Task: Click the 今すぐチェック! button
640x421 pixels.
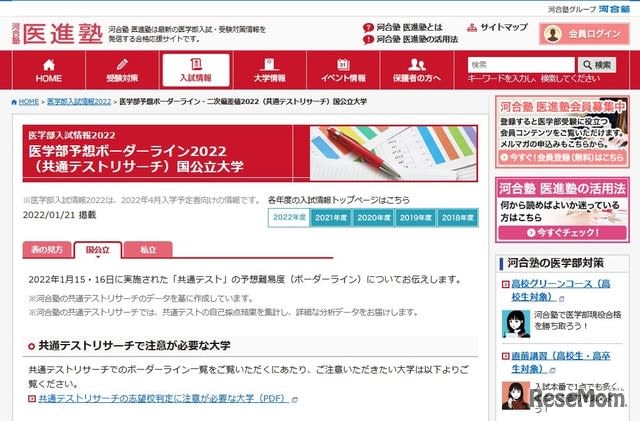Action: (x=562, y=232)
